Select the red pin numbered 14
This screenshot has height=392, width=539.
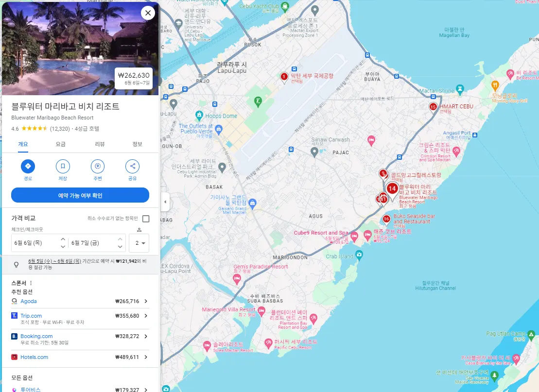392,188
